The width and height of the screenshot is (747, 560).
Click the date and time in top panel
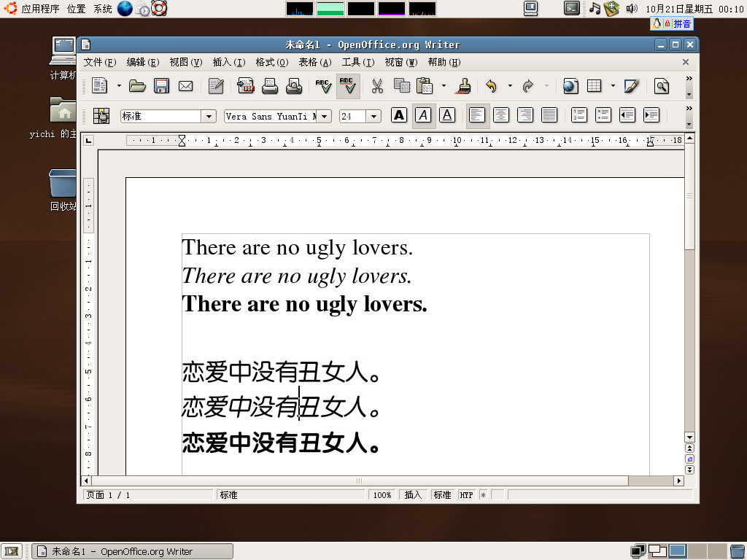[x=694, y=9]
